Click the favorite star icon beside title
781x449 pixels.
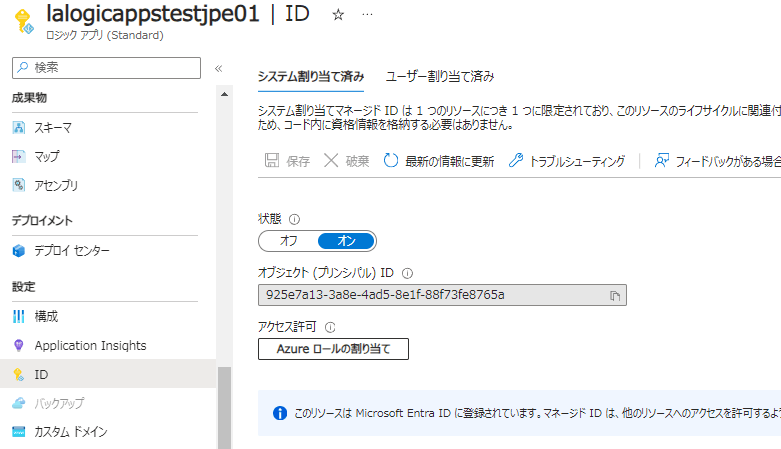[x=338, y=15]
